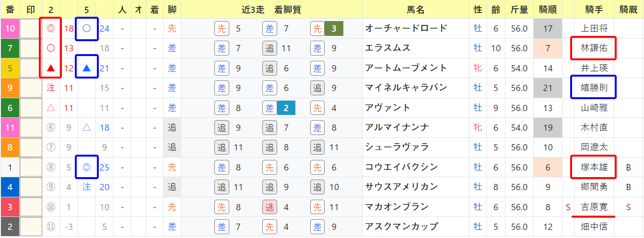Open jockey link 塚本雄
The image size is (644, 238).
point(593,167)
